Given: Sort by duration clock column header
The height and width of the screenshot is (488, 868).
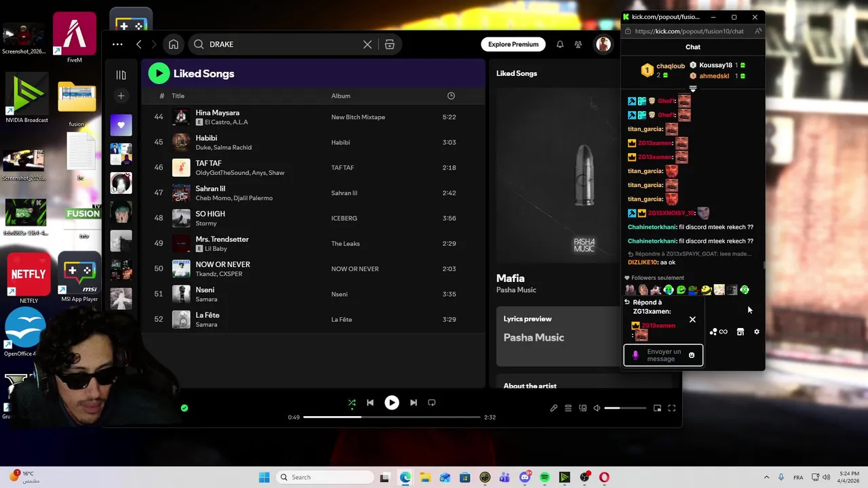Looking at the screenshot, I should (x=451, y=96).
